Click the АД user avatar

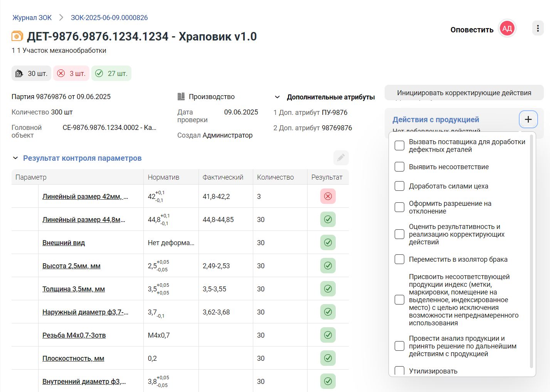pos(507,29)
